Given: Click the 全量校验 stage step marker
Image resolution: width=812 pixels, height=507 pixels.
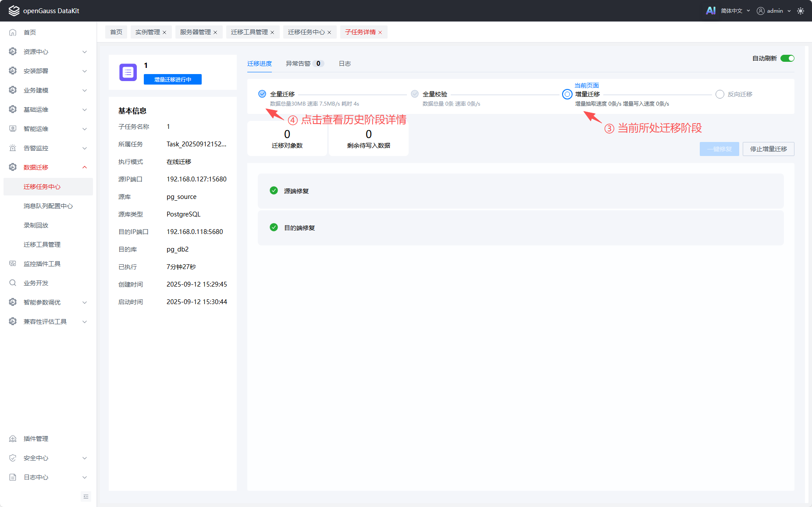Looking at the screenshot, I should click(x=415, y=94).
